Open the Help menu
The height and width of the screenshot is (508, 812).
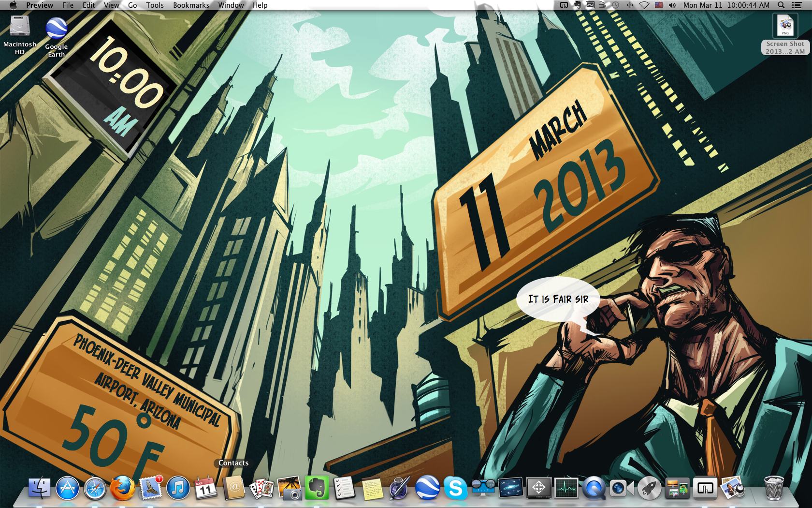(x=260, y=5)
